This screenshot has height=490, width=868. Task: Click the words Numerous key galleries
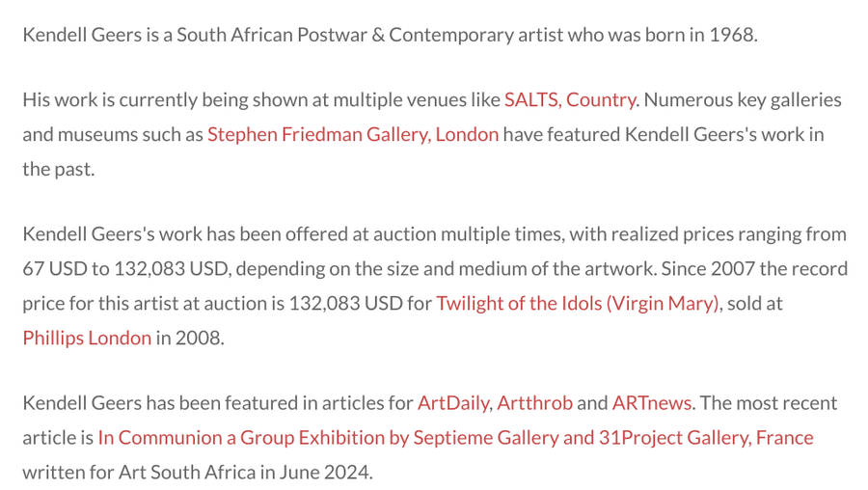(743, 100)
